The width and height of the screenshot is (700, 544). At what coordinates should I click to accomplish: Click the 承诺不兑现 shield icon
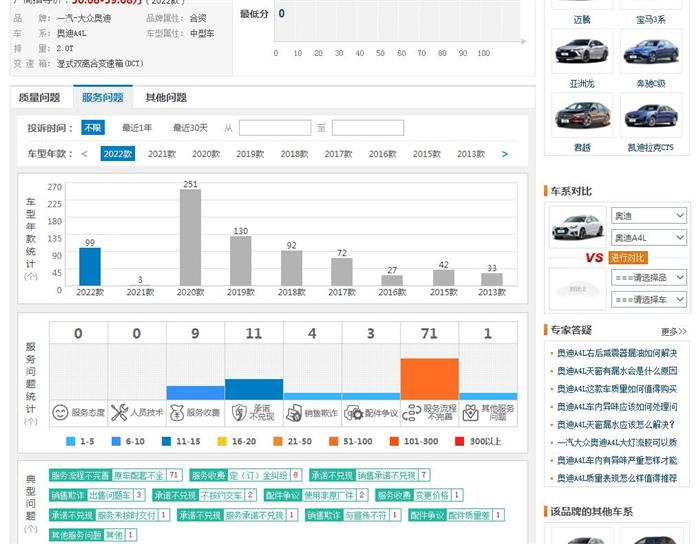pyautogui.click(x=239, y=413)
